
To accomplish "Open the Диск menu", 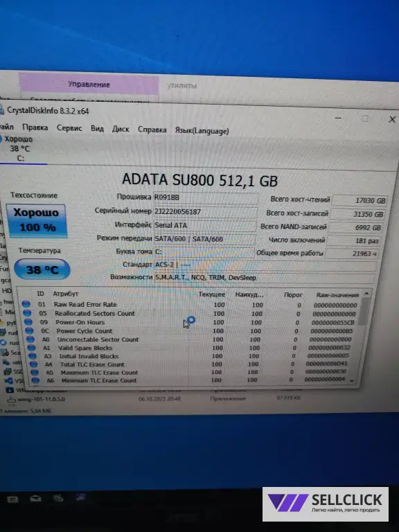I will [x=121, y=129].
